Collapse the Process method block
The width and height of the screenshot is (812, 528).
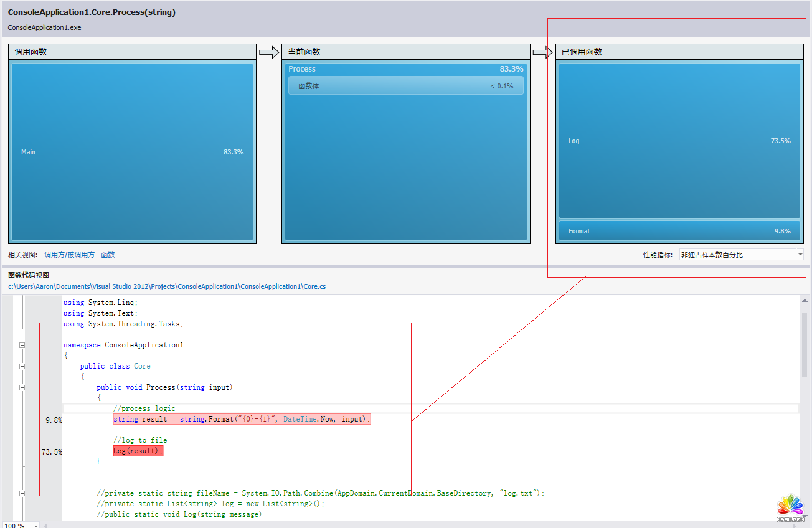coord(22,387)
